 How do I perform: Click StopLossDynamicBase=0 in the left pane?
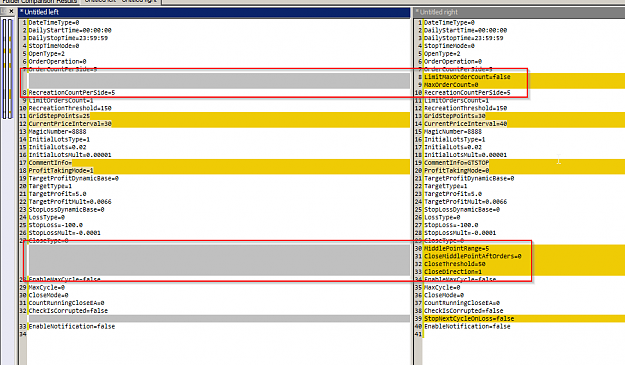click(67, 210)
